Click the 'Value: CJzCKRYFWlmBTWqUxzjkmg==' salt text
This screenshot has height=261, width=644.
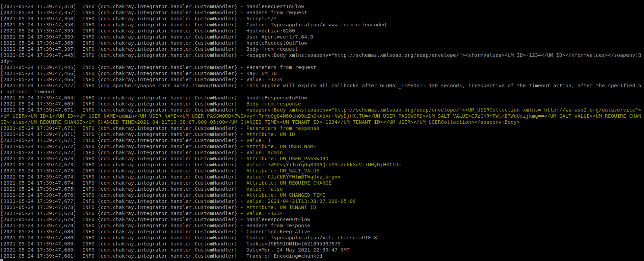[x=293, y=177]
